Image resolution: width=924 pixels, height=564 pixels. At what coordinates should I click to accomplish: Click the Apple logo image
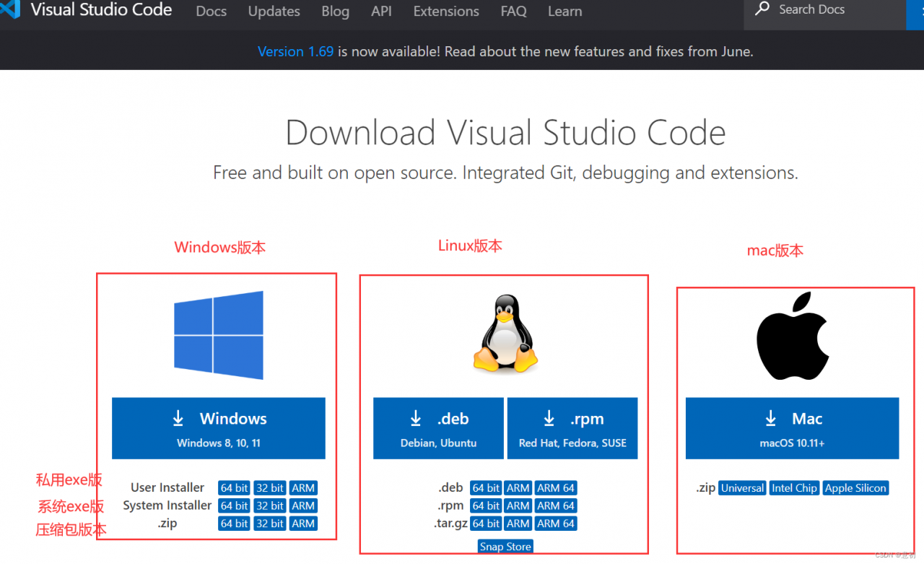pyautogui.click(x=792, y=337)
